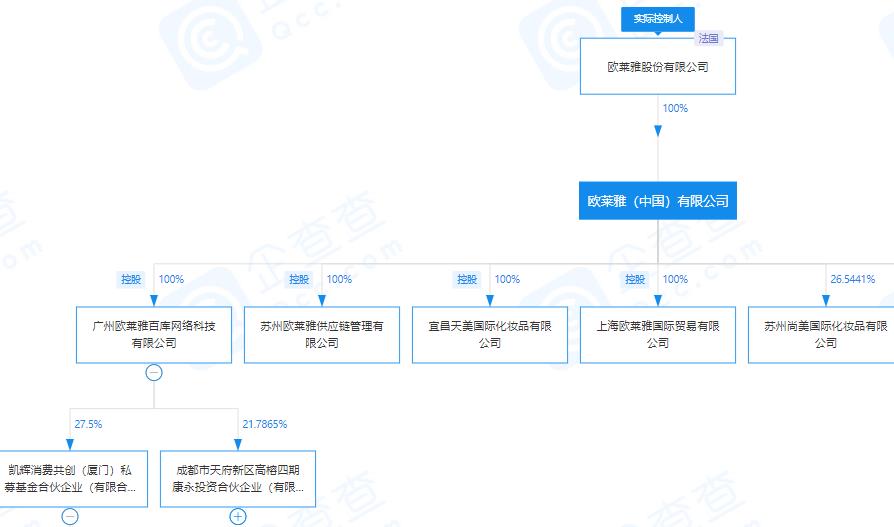Click 控股 tag above 苏州欧莱雅供应链

299,279
